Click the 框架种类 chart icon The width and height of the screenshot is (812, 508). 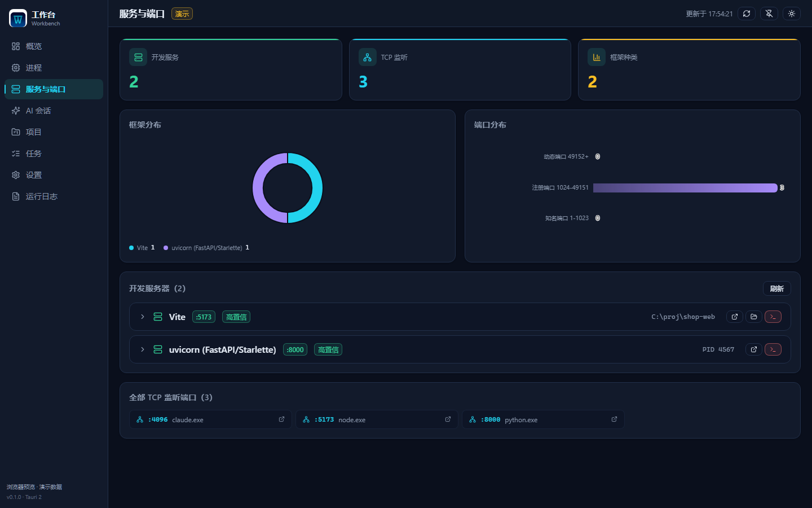point(597,57)
